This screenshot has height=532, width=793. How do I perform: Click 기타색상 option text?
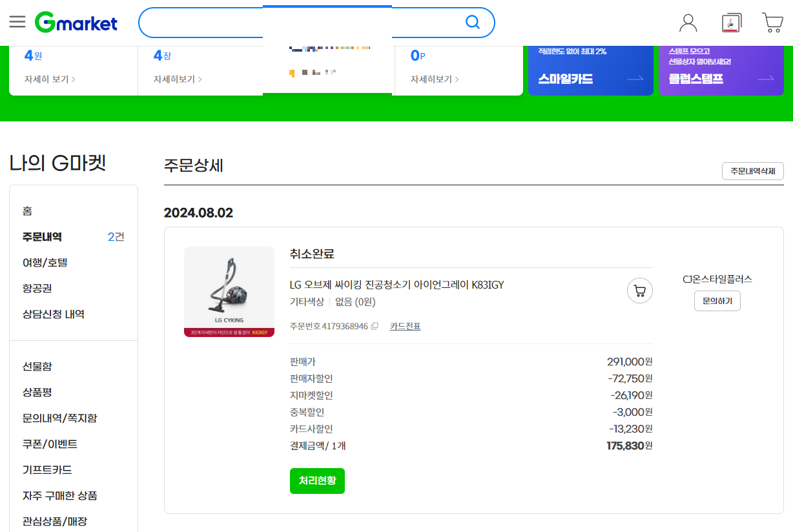click(307, 302)
